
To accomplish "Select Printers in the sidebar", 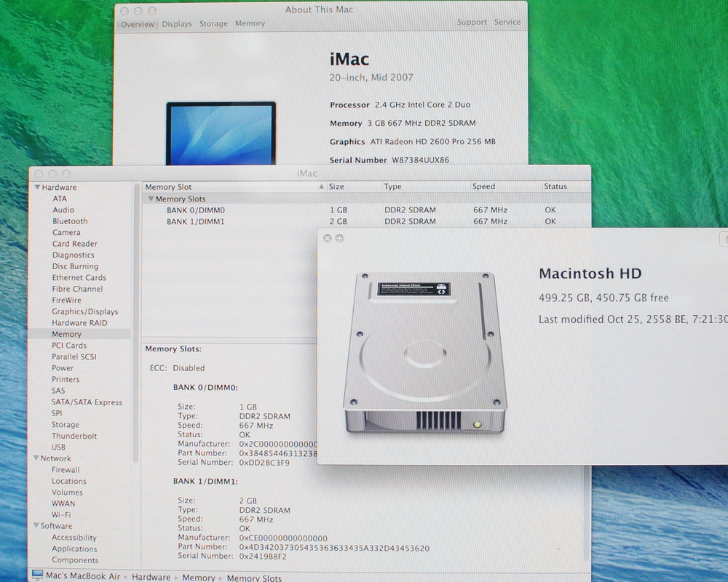I will (x=65, y=379).
